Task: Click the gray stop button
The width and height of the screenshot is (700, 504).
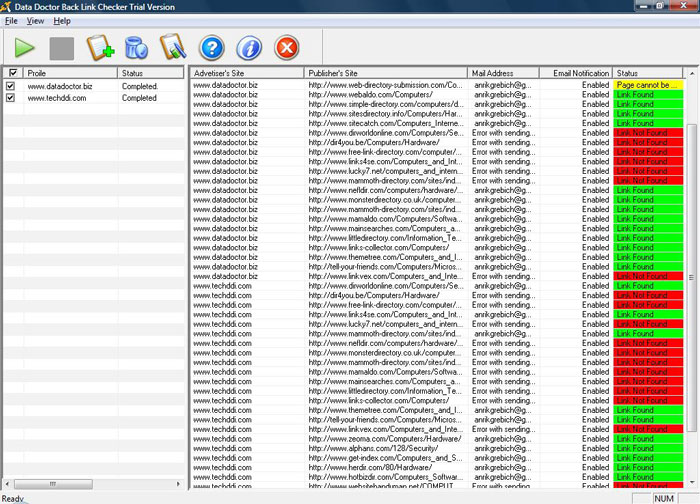Action: (x=62, y=48)
